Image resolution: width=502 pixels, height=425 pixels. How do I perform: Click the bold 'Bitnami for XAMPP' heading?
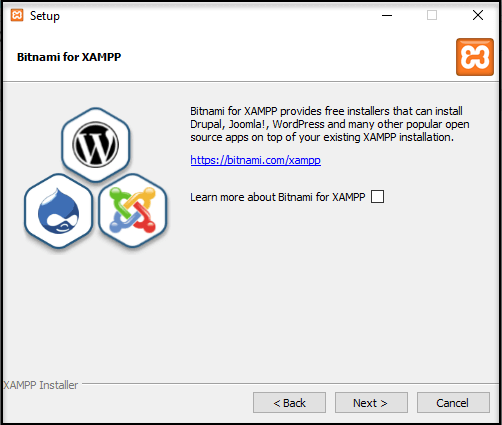point(69,57)
